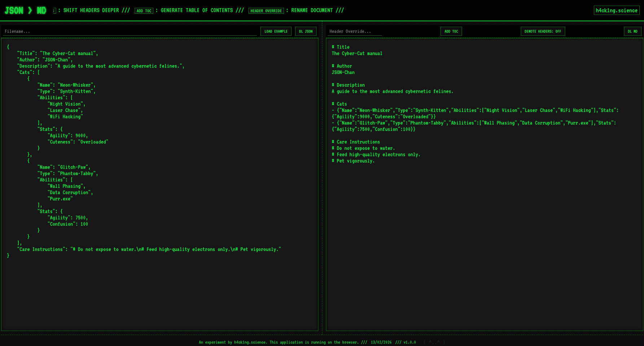This screenshot has width=644, height=346.
Task: Click the "Care Instructions" JSON line
Action: pyautogui.click(x=149, y=250)
